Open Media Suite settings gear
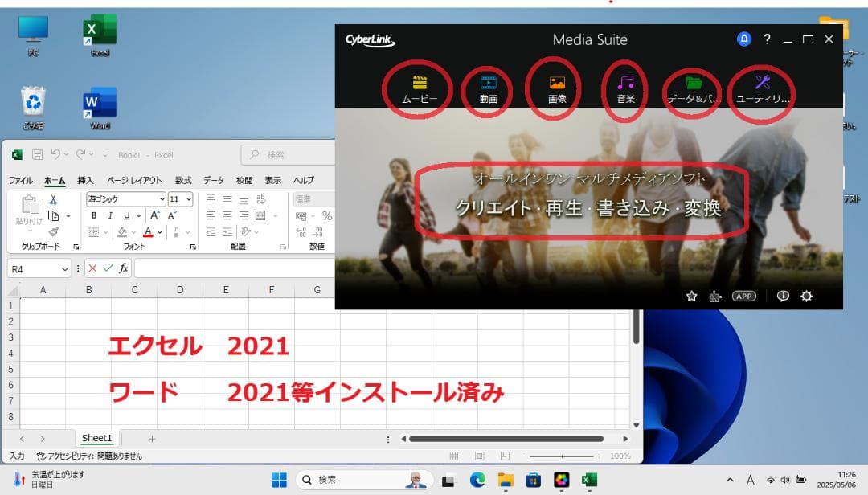This screenshot has height=495, width=868. 807,297
